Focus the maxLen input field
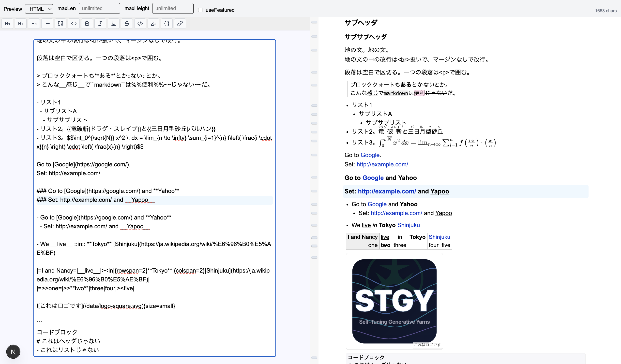Screen dimensions: 621x364 click(x=99, y=8)
